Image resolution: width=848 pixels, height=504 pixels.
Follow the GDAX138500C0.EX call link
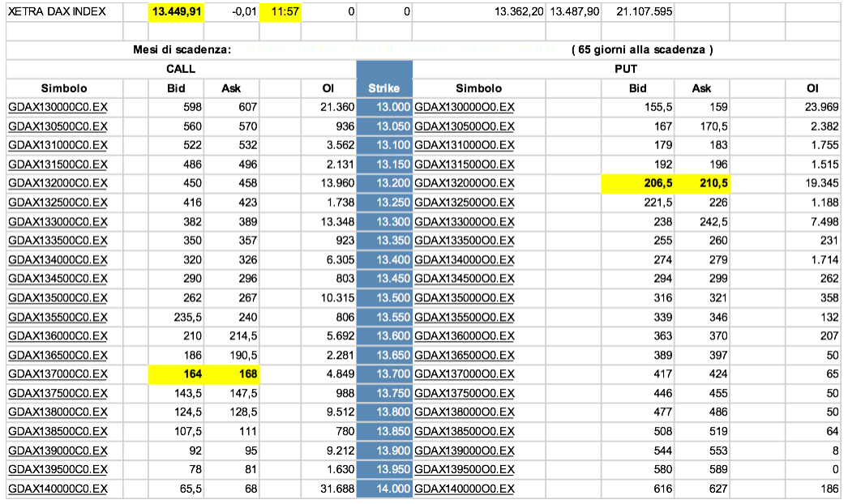coord(58,432)
